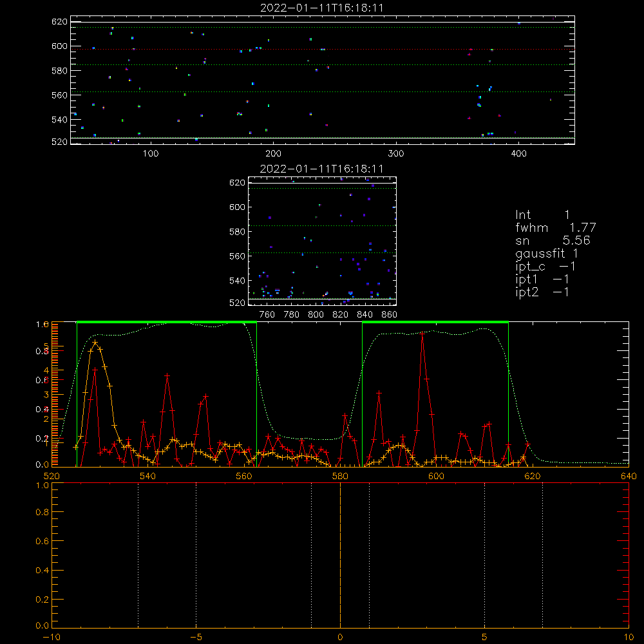Click y-axis label 560 on top image

pos(59,95)
